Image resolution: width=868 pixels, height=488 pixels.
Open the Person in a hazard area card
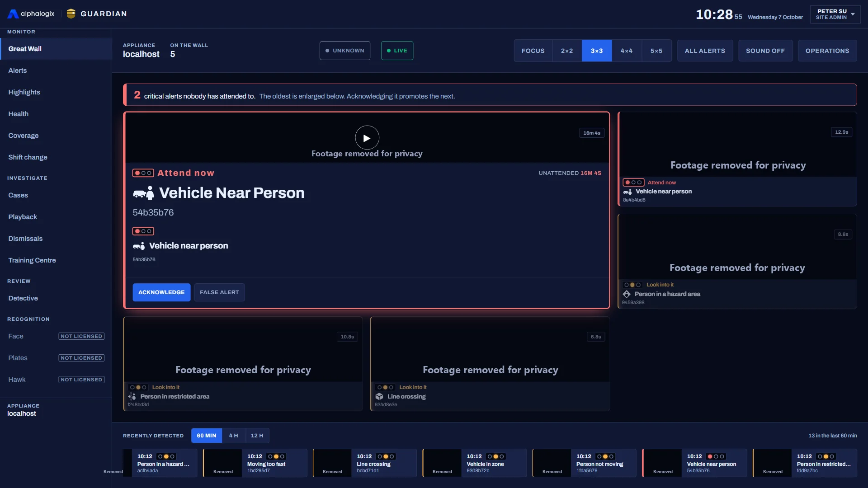tap(737, 262)
